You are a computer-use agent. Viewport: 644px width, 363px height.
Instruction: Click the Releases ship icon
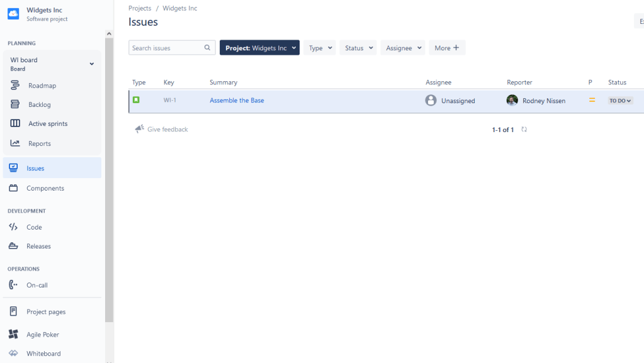13,246
